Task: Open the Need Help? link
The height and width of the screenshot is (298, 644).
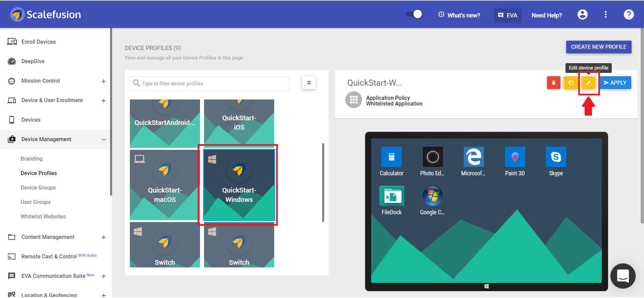Action: click(x=547, y=15)
